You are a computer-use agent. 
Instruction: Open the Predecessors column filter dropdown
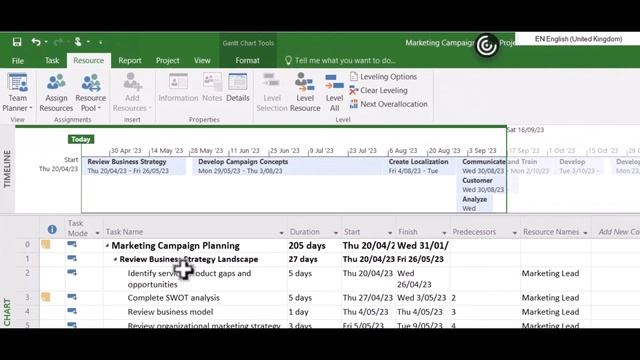click(x=514, y=233)
